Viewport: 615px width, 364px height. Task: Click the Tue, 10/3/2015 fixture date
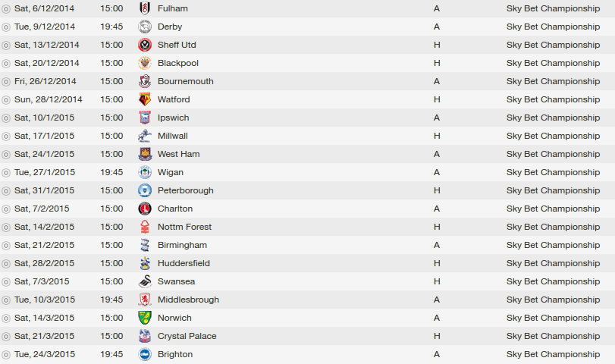[x=45, y=300]
